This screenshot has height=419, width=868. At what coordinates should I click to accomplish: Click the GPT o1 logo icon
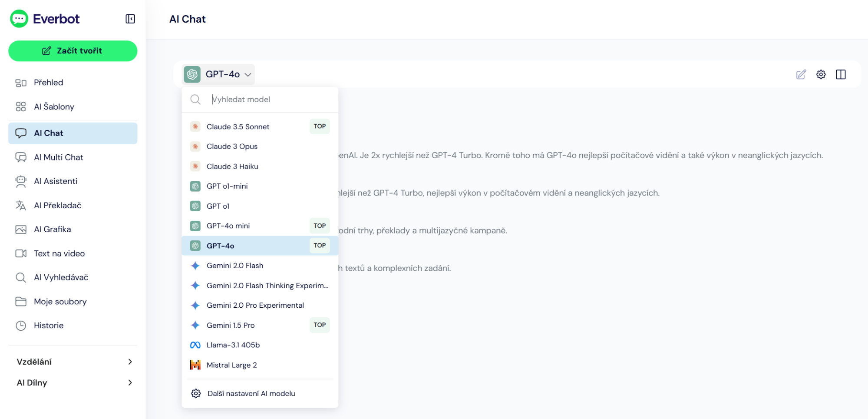(x=195, y=206)
